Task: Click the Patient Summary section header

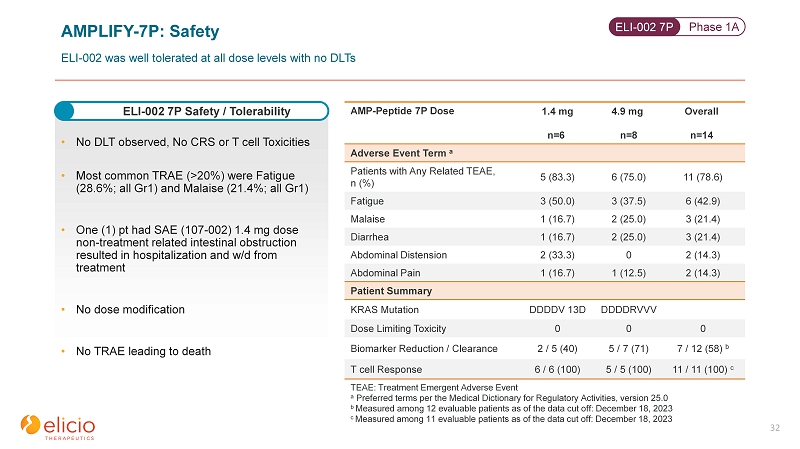Action: pos(391,291)
